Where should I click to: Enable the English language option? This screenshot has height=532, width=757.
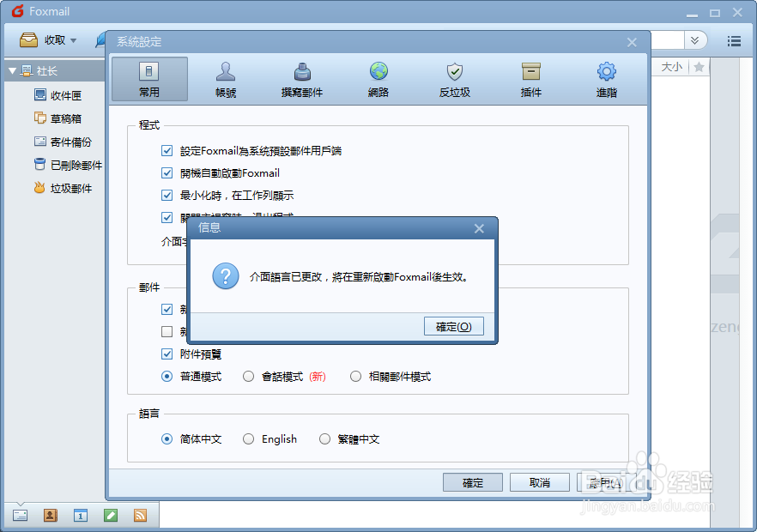pyautogui.click(x=247, y=438)
